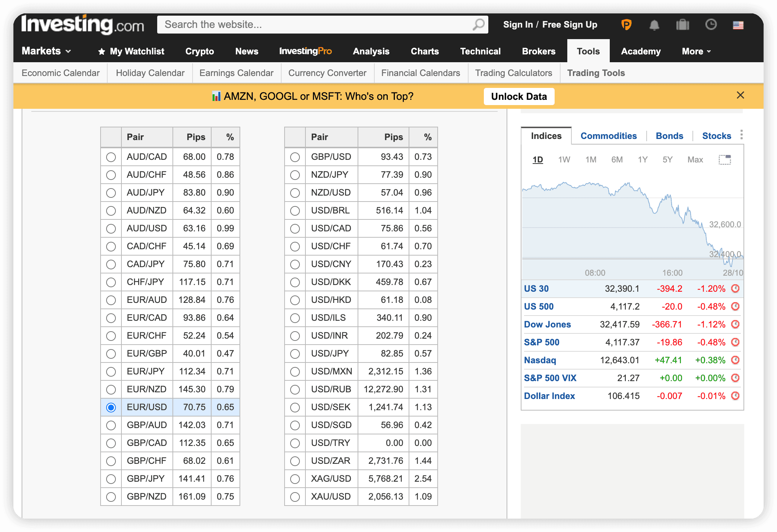Image resolution: width=777 pixels, height=532 pixels.
Task: Open the Brokers menu
Action: (538, 51)
